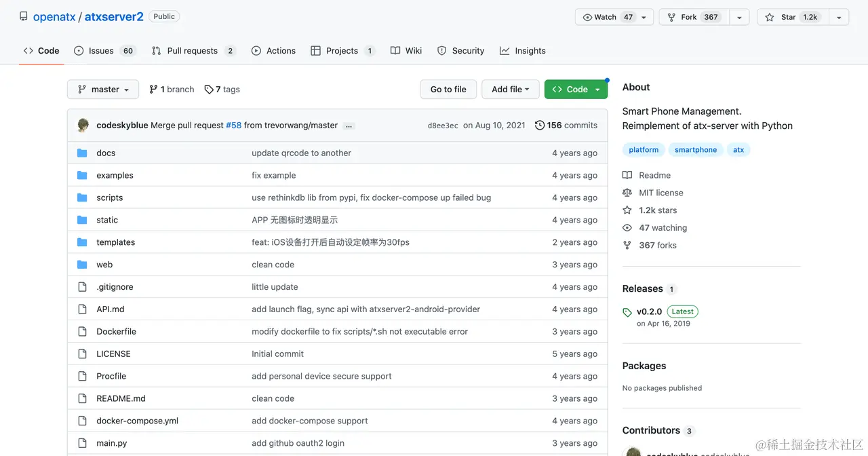Click the history clock icon by 156 commits

point(540,125)
